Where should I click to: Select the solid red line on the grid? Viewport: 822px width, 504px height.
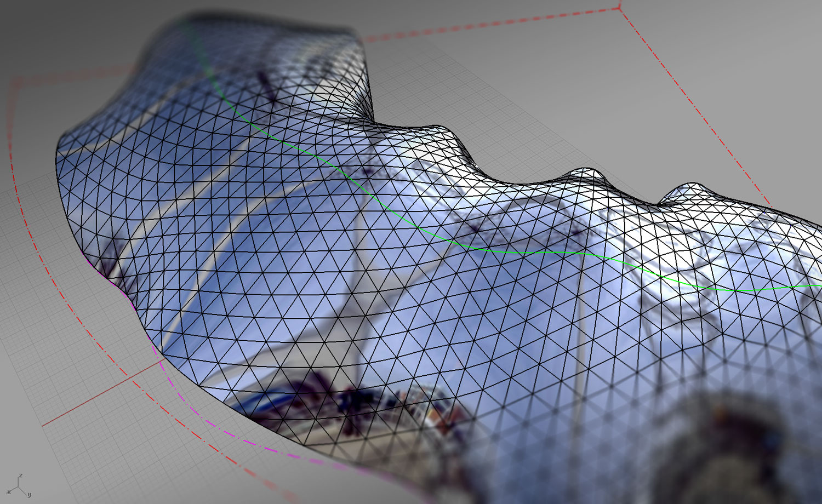coord(102,393)
